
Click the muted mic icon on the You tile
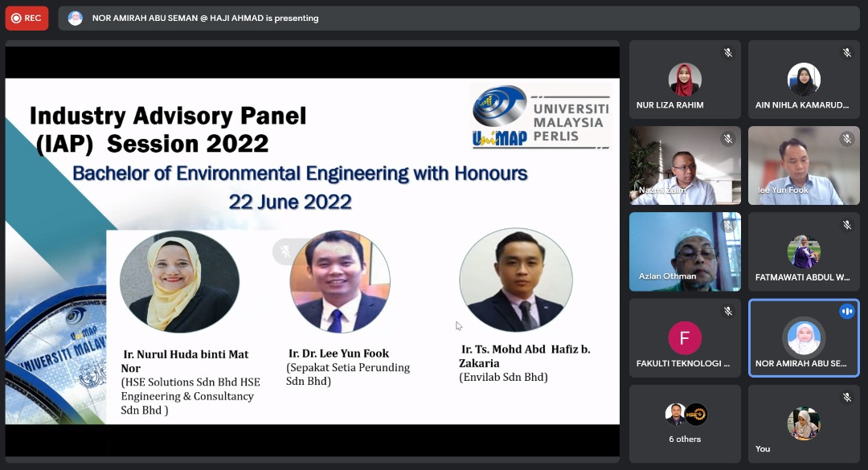coord(846,397)
